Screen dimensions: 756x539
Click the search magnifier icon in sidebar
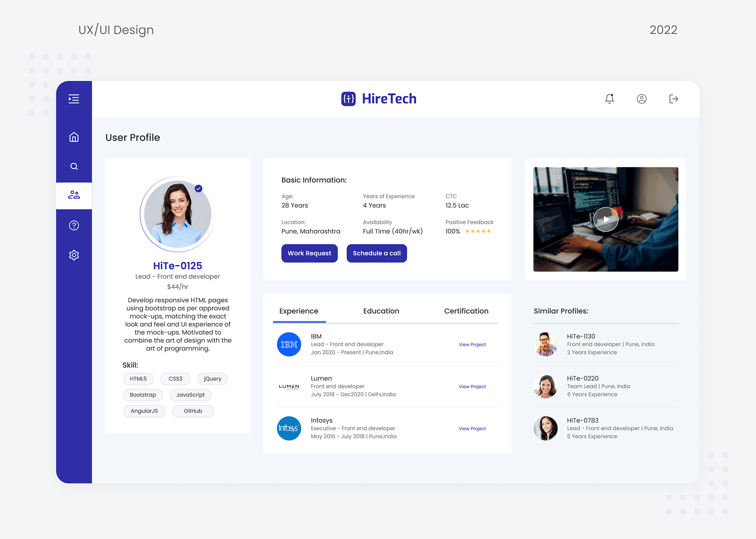point(74,166)
